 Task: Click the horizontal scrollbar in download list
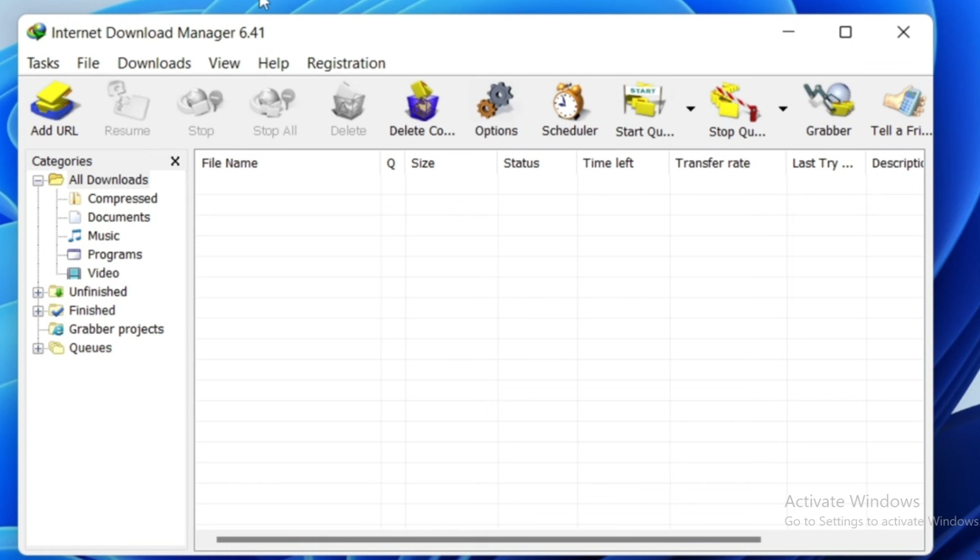click(x=488, y=540)
